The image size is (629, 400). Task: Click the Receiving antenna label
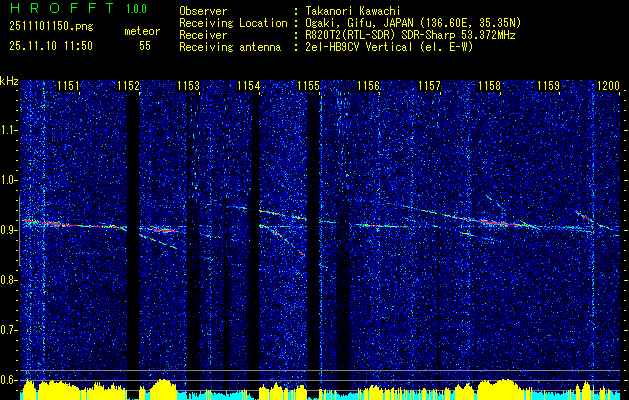tap(230, 47)
